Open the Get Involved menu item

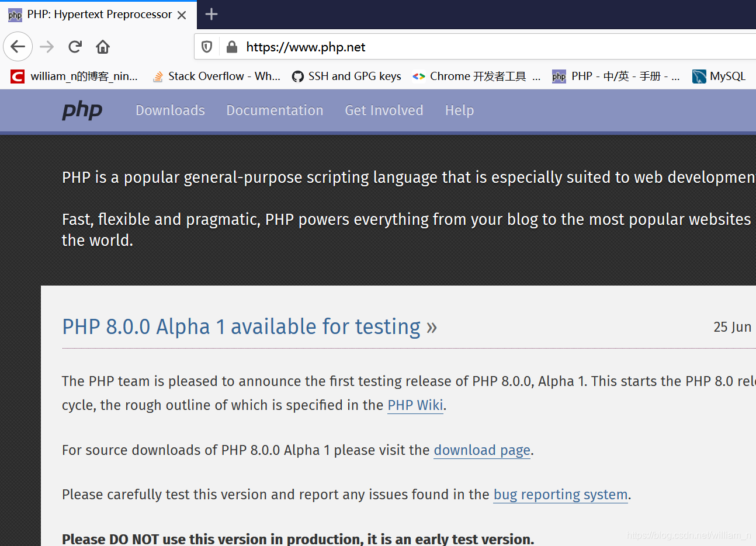pos(384,110)
